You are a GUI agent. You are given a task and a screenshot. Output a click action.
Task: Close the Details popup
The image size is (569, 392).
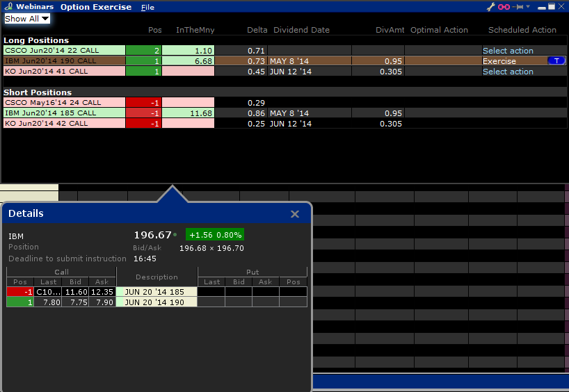click(x=295, y=214)
